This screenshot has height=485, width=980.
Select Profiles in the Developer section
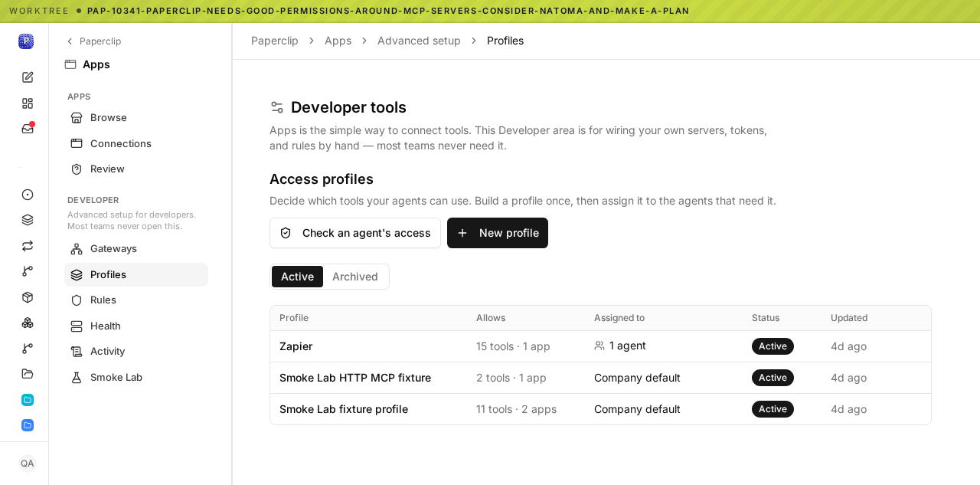[x=136, y=274]
